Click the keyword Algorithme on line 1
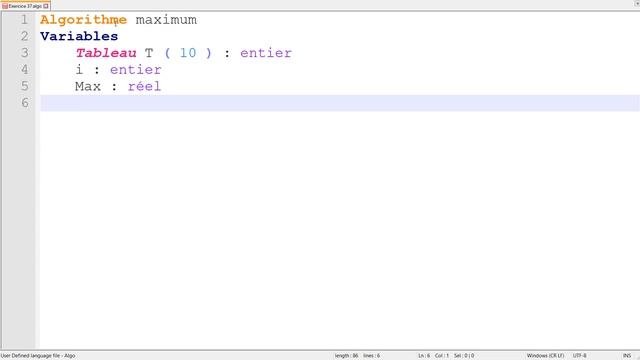This screenshot has height=360, width=640. [x=83, y=20]
